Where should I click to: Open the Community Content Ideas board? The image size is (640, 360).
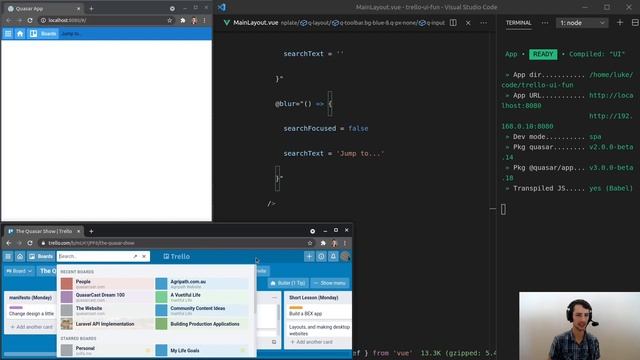(202, 310)
